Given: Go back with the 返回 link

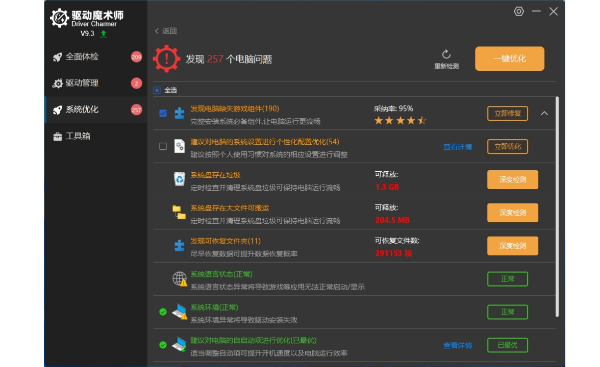Looking at the screenshot, I should (166, 31).
